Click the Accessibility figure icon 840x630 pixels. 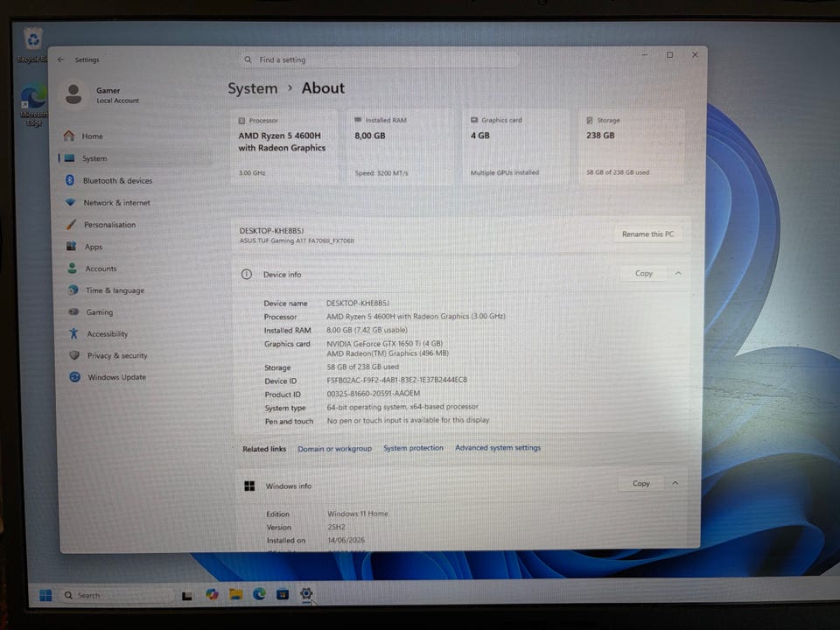click(73, 333)
